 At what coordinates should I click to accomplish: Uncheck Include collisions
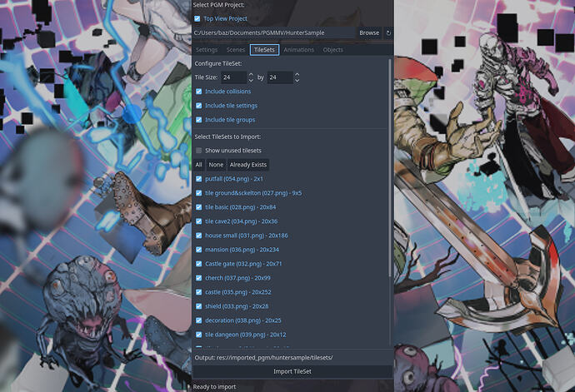(x=199, y=92)
